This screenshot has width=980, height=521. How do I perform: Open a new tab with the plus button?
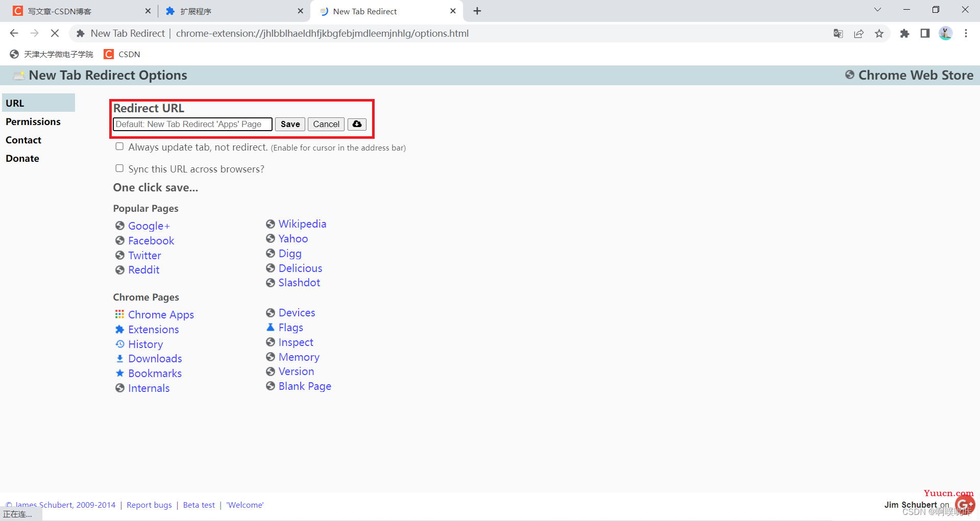click(x=477, y=11)
